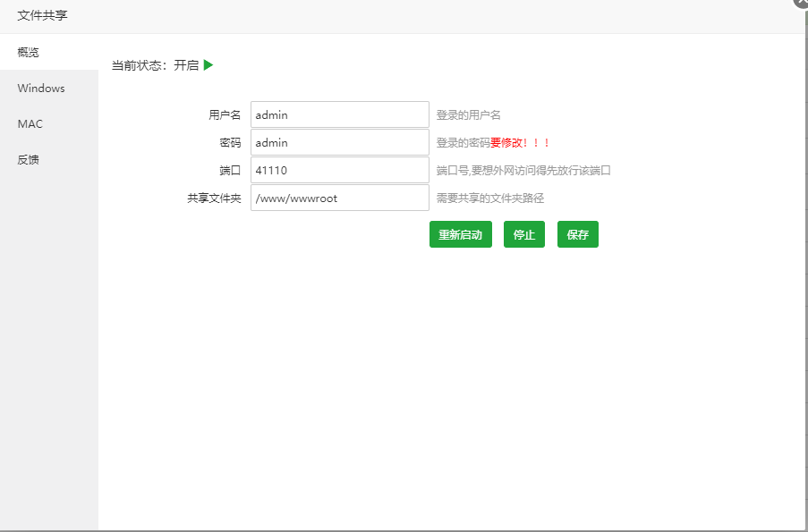Switch to the 概览 tab
Image resolution: width=808 pixels, height=532 pixels.
tap(49, 52)
